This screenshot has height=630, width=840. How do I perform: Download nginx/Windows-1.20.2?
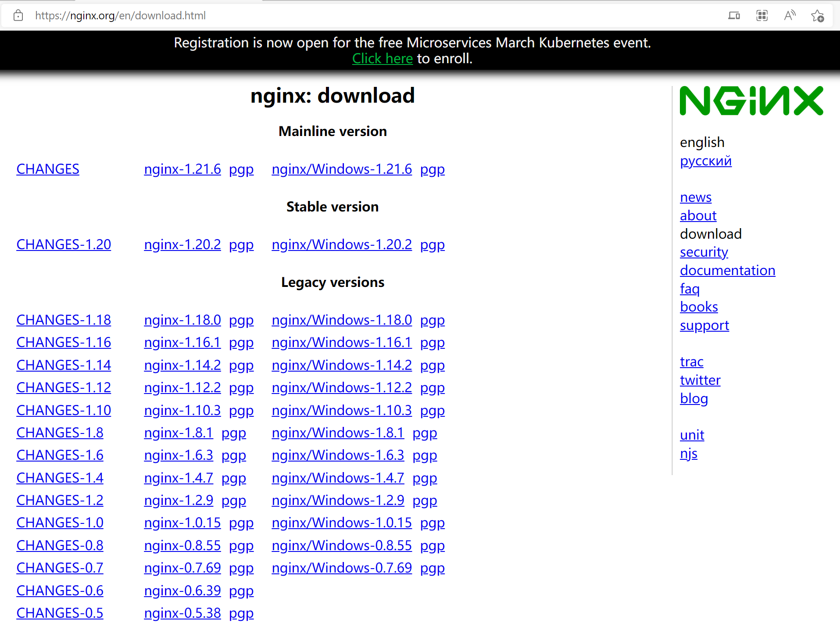[x=342, y=244]
